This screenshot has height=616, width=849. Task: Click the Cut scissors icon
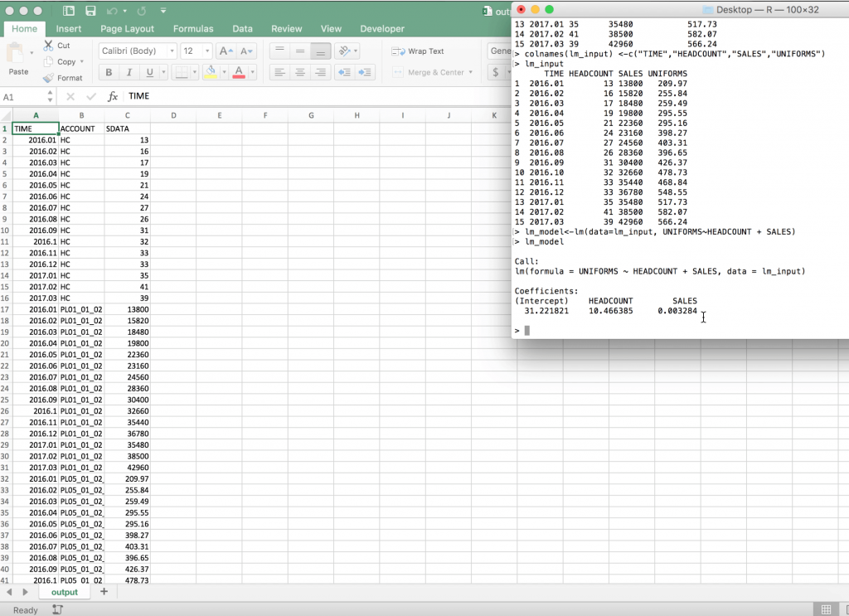coord(48,46)
